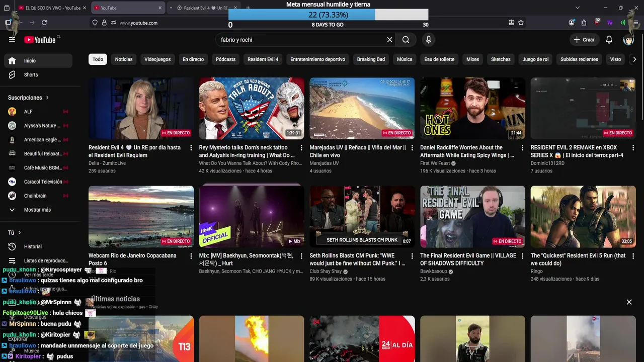Open the notifications bell
The height and width of the screenshot is (362, 644).
[x=609, y=40]
